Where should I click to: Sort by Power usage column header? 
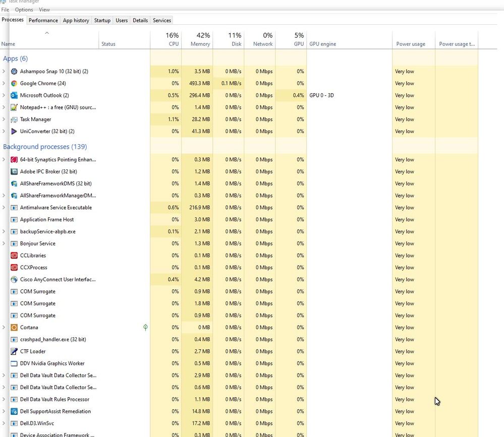[x=413, y=39]
